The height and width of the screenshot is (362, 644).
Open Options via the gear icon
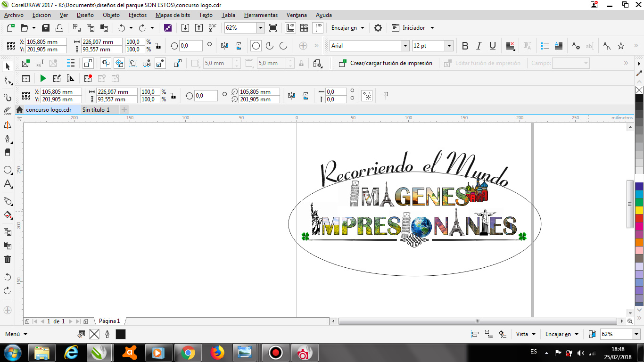378,28
